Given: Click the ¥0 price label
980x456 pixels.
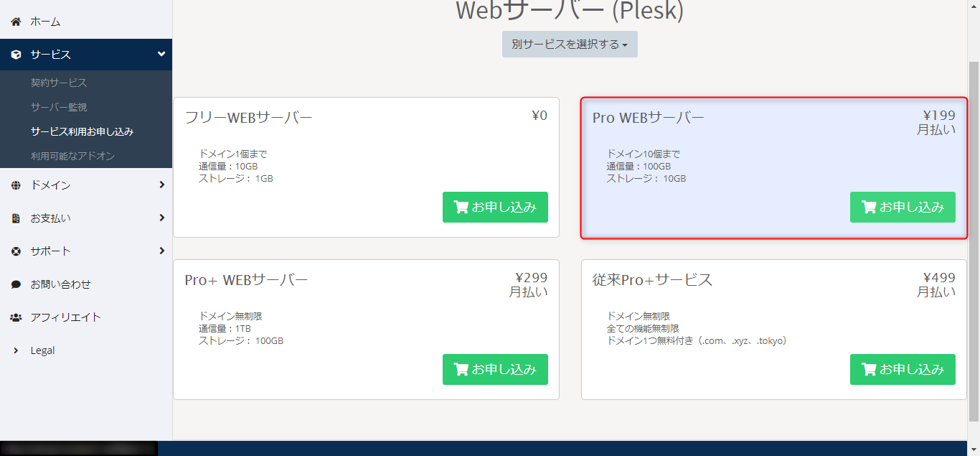Looking at the screenshot, I should point(540,116).
